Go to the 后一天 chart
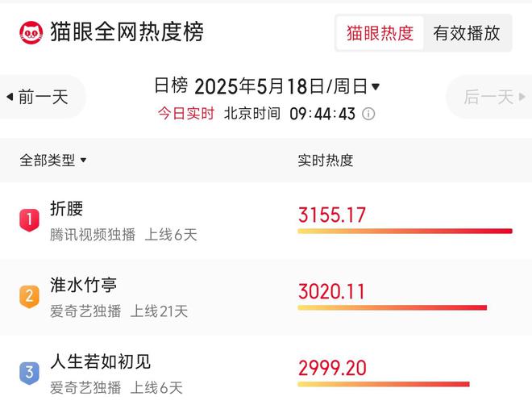532x409 pixels. coord(490,97)
